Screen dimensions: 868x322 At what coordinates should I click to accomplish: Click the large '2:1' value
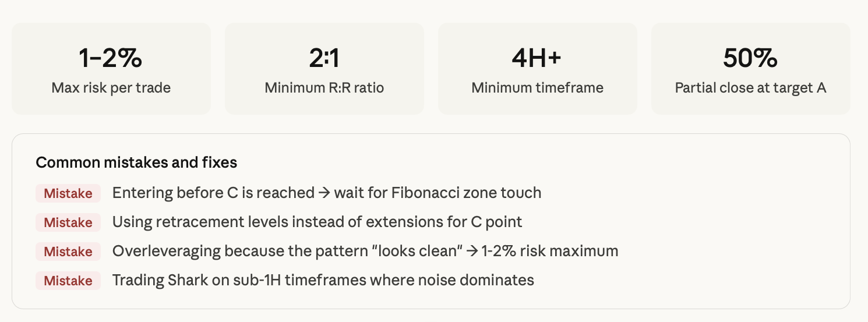click(x=324, y=58)
